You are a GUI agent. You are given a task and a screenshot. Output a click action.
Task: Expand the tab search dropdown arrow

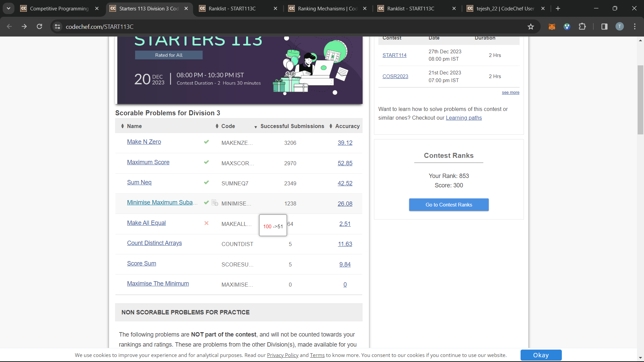[8, 8]
